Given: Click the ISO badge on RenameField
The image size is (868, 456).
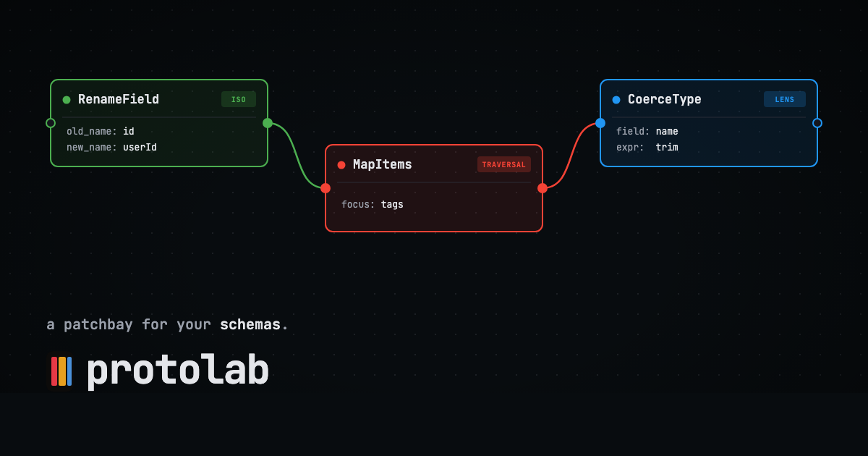Looking at the screenshot, I should [239, 99].
